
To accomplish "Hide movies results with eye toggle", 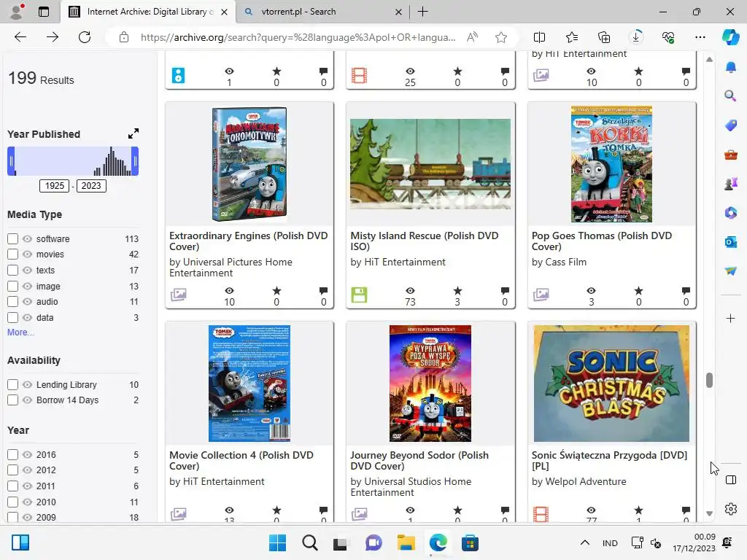I will pos(27,254).
